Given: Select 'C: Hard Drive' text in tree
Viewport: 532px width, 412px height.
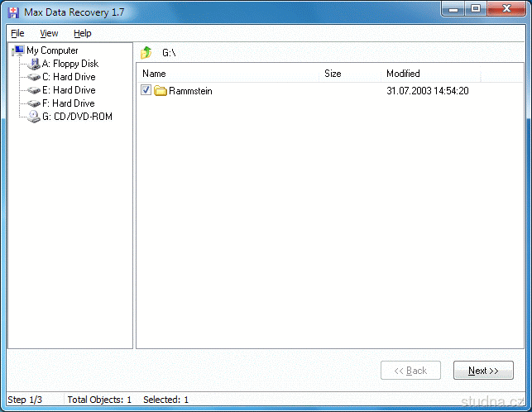Looking at the screenshot, I should point(69,77).
